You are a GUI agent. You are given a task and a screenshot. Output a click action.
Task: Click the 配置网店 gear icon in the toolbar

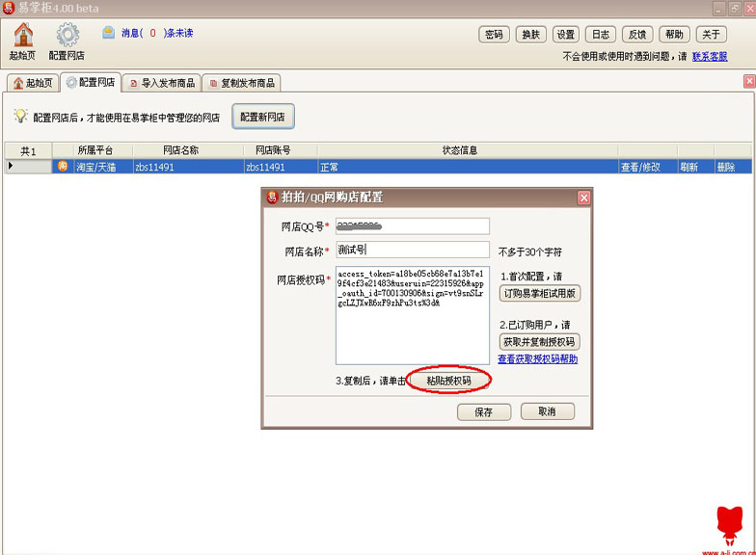[67, 41]
